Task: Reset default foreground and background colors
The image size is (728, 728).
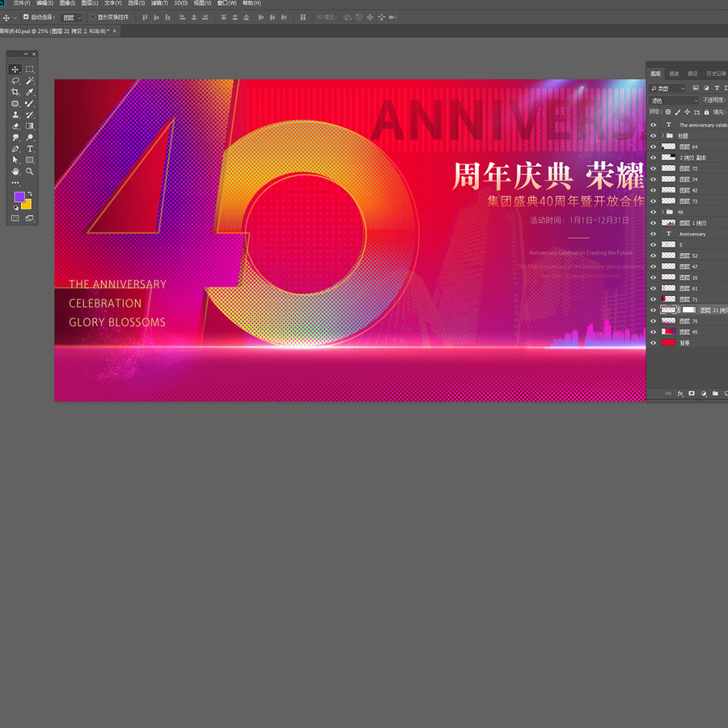Action: tap(16, 208)
